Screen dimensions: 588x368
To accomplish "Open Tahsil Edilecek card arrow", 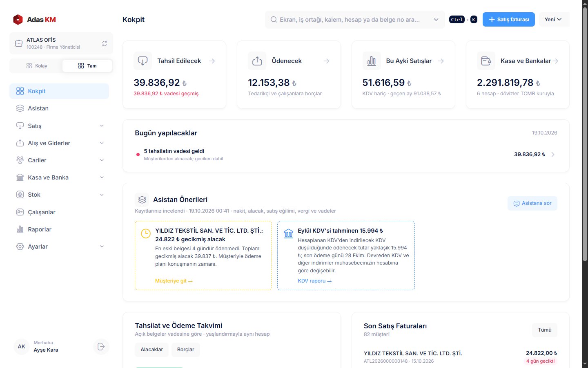I will coord(212,61).
